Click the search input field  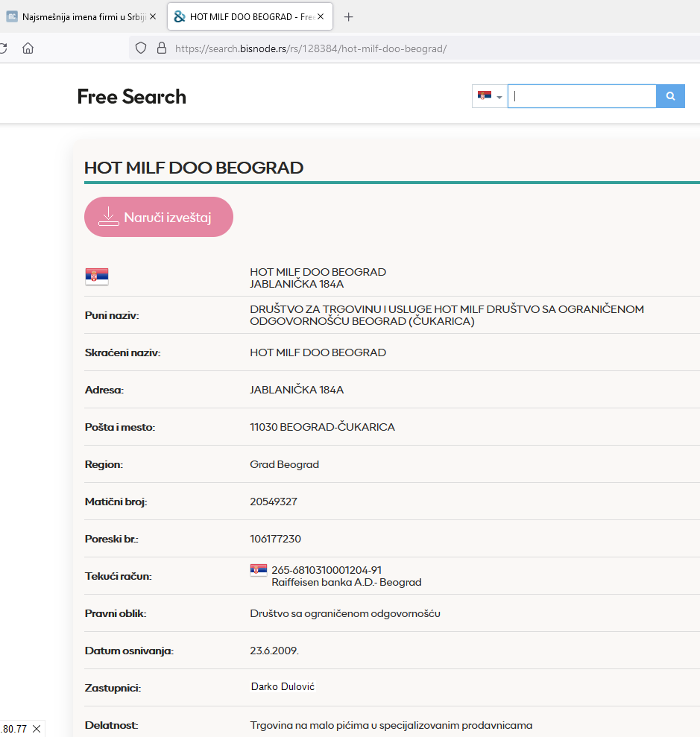[x=581, y=96]
